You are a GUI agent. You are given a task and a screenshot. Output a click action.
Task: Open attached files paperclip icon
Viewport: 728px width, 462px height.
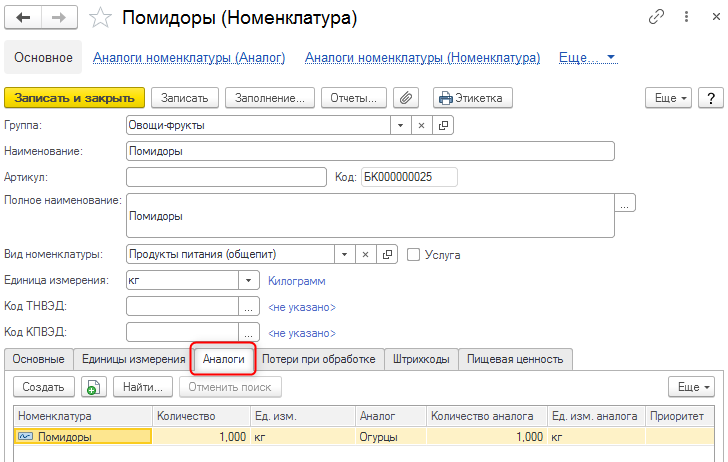point(406,98)
